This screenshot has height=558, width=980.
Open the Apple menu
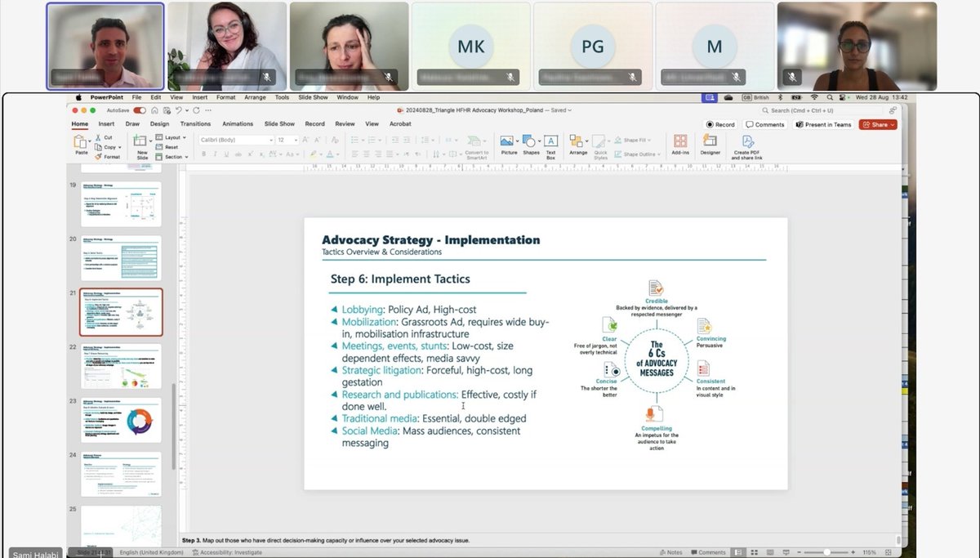pyautogui.click(x=79, y=97)
